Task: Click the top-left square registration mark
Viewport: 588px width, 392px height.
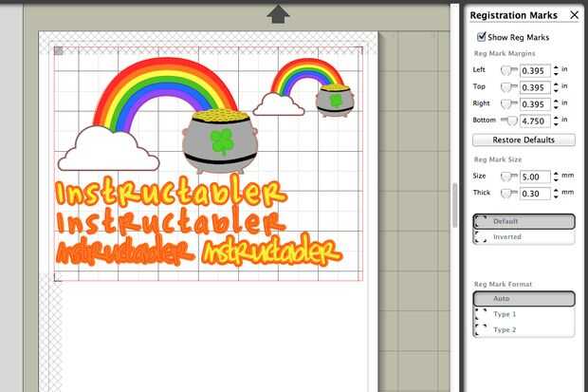Action: click(59, 50)
